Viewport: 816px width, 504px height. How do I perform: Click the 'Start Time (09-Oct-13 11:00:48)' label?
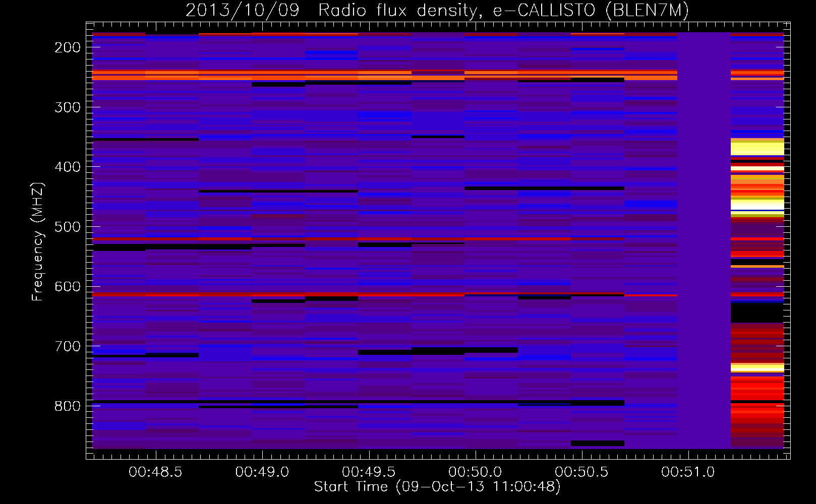(x=437, y=487)
